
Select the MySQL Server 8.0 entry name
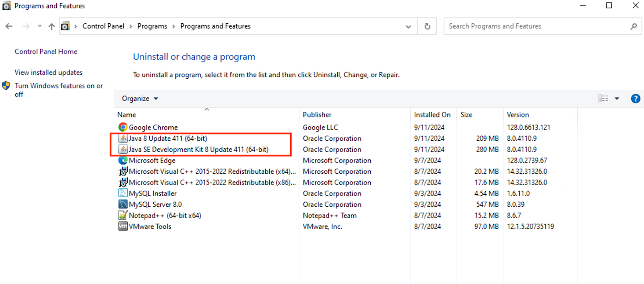155,204
